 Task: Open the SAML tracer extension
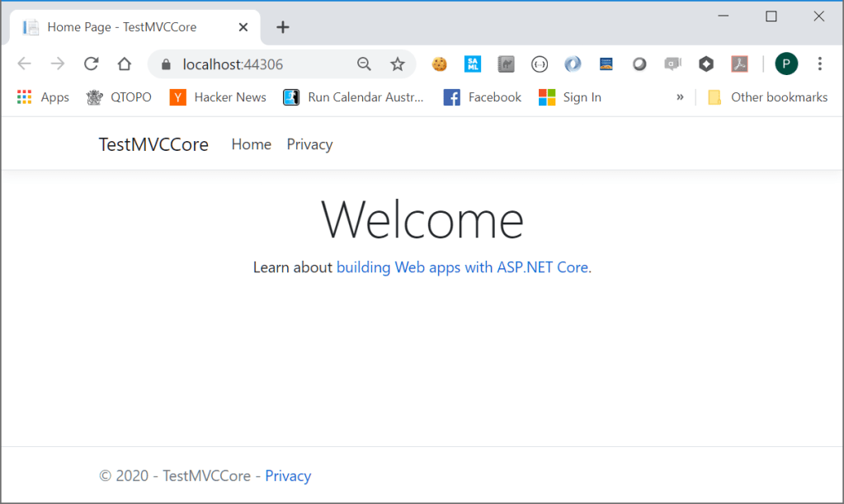[x=473, y=64]
